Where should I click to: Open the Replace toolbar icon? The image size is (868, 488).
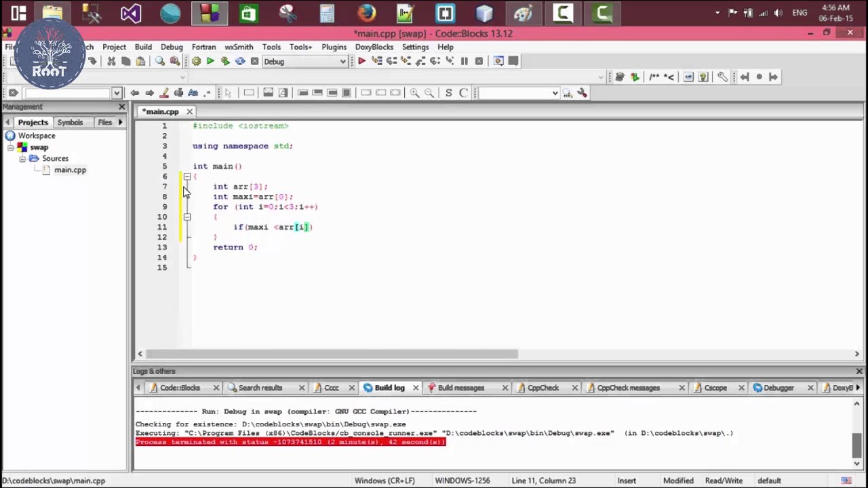pos(175,61)
